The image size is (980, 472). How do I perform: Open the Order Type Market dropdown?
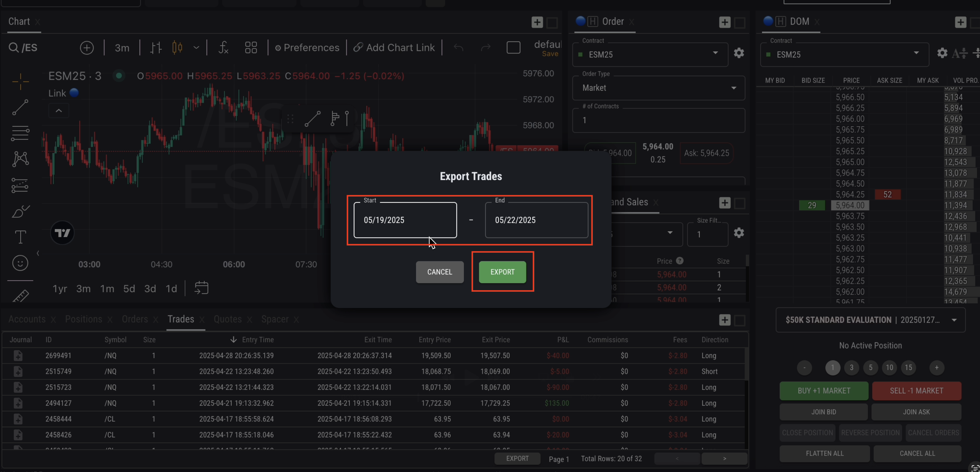(659, 88)
